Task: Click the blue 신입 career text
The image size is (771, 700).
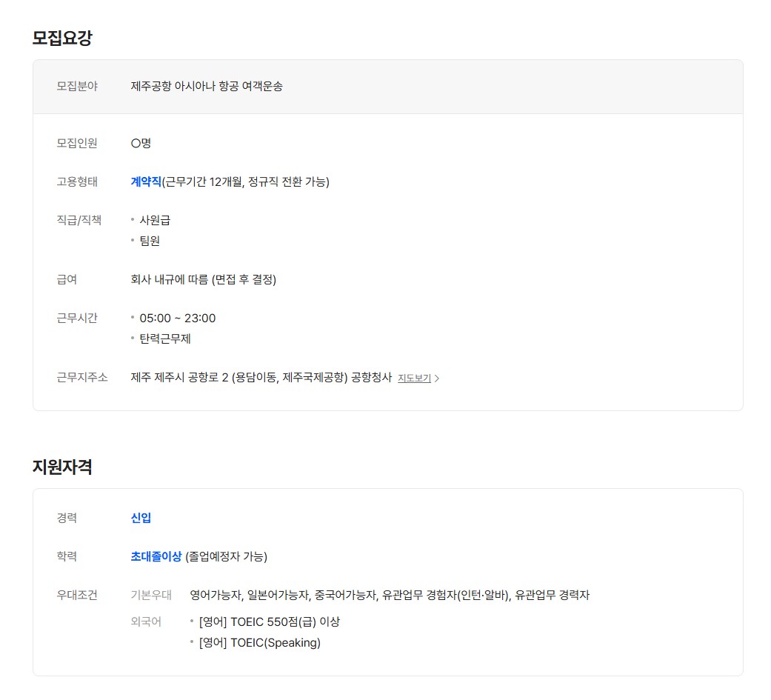Action: [x=141, y=518]
